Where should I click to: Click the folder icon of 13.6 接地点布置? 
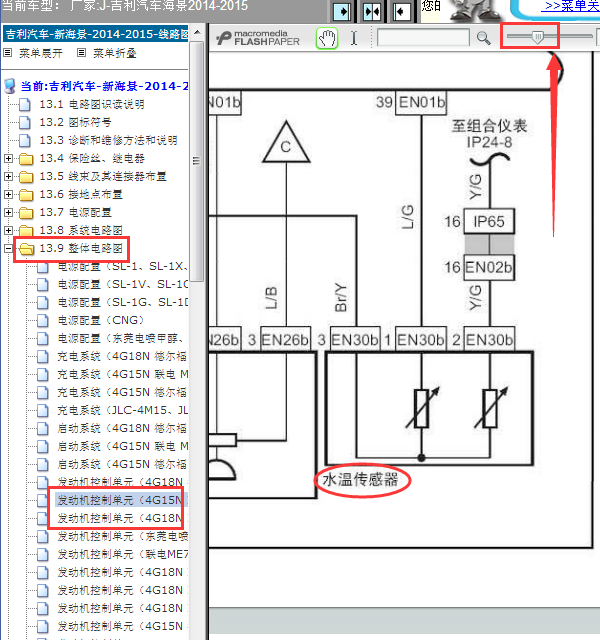(x=26, y=194)
